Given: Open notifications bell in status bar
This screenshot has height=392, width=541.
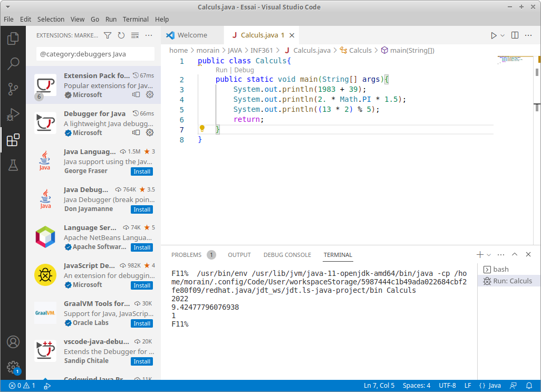Looking at the screenshot, I should click(529, 386).
